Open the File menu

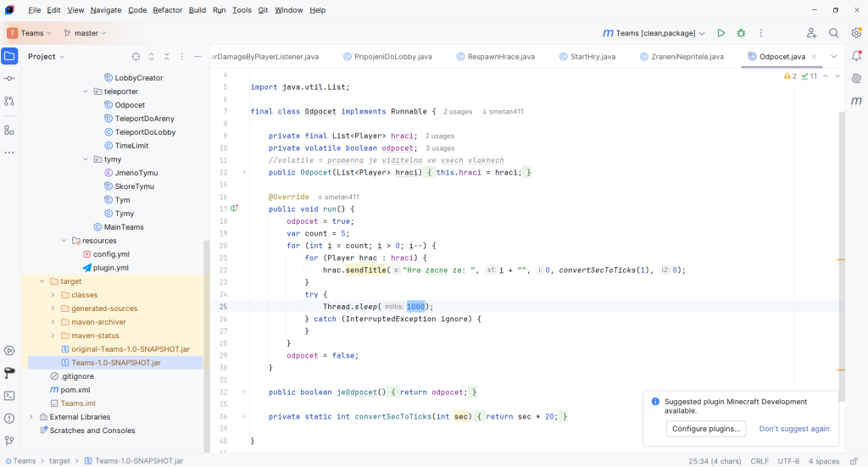(x=34, y=10)
